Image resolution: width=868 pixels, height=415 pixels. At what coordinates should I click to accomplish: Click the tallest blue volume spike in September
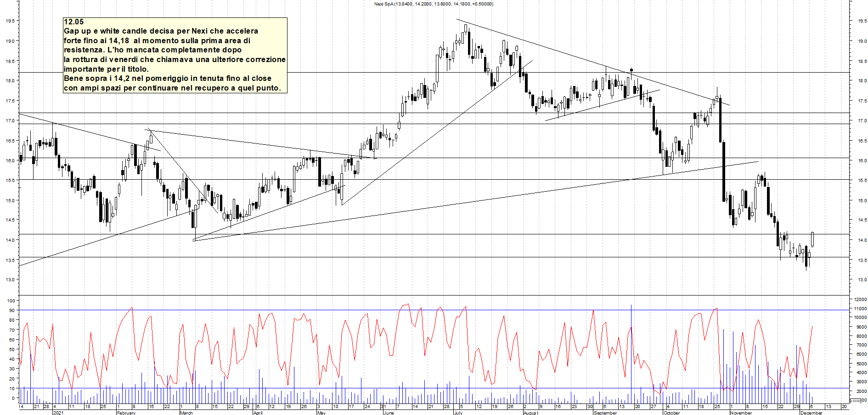[x=631, y=354]
